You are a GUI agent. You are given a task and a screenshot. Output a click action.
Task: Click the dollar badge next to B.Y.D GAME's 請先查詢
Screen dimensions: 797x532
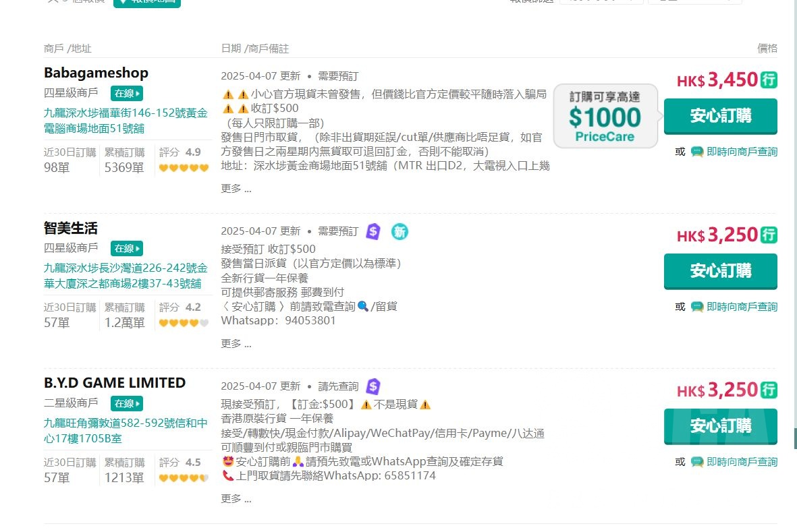(x=372, y=386)
